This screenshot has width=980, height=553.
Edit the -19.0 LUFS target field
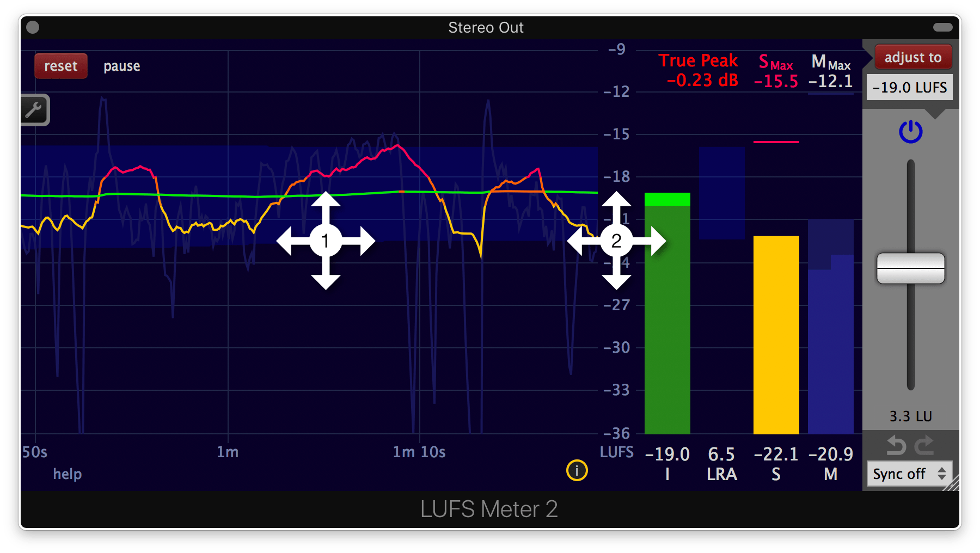tap(910, 87)
